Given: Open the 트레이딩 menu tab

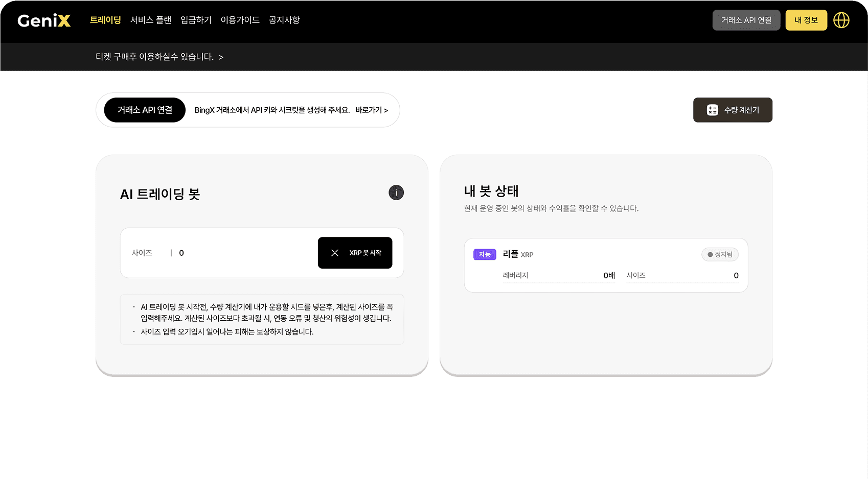Looking at the screenshot, I should point(105,20).
